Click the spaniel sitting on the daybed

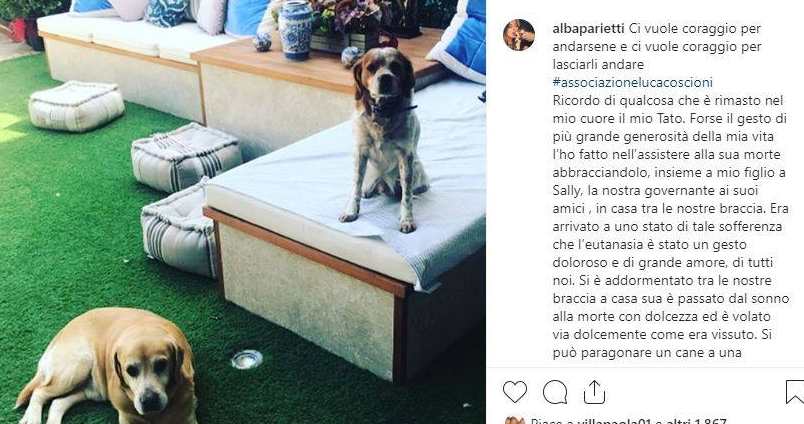387,138
